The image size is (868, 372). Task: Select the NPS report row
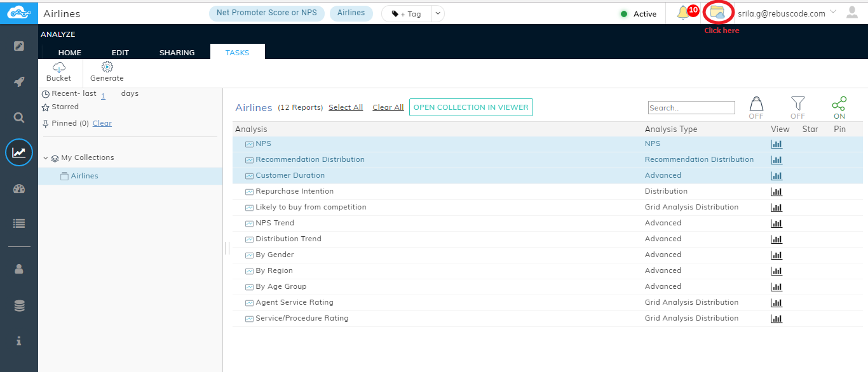548,144
